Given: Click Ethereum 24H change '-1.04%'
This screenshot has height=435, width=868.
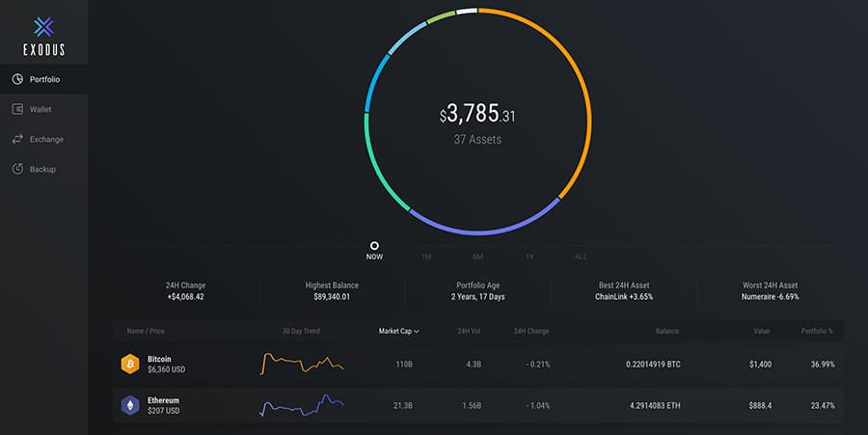Looking at the screenshot, I should click(x=537, y=406).
